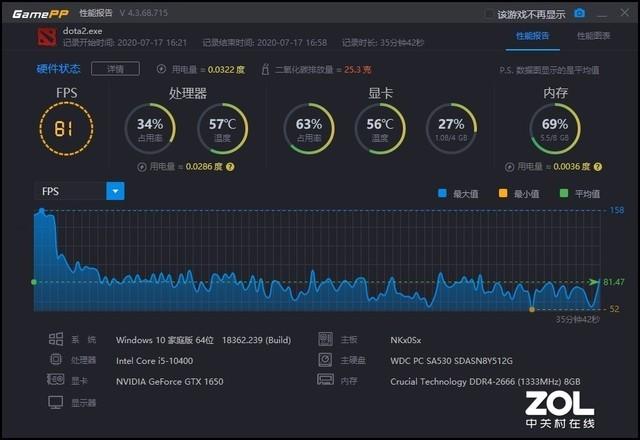Click the CPU usage 34% gauge

tap(150, 129)
